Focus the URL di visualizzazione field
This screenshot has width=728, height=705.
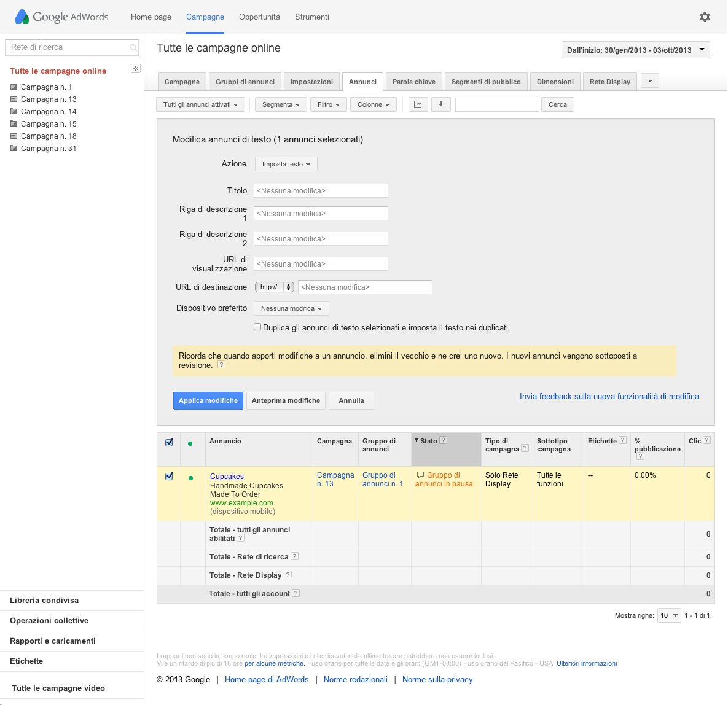[321, 263]
